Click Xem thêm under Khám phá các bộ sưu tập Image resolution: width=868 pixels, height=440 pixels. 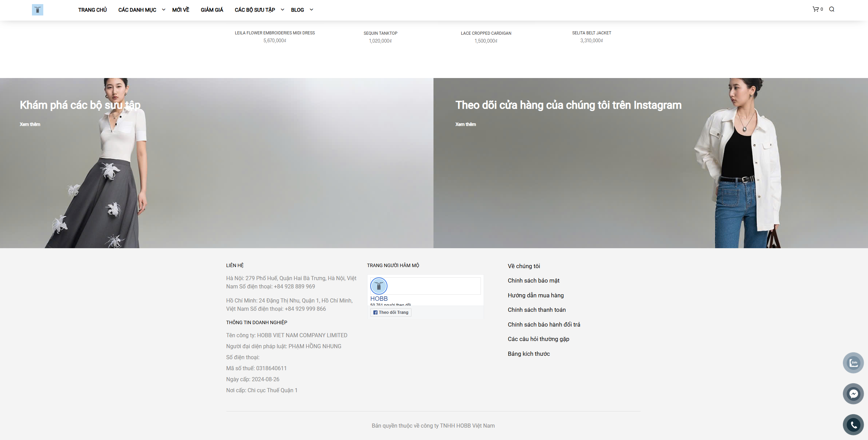(x=30, y=124)
